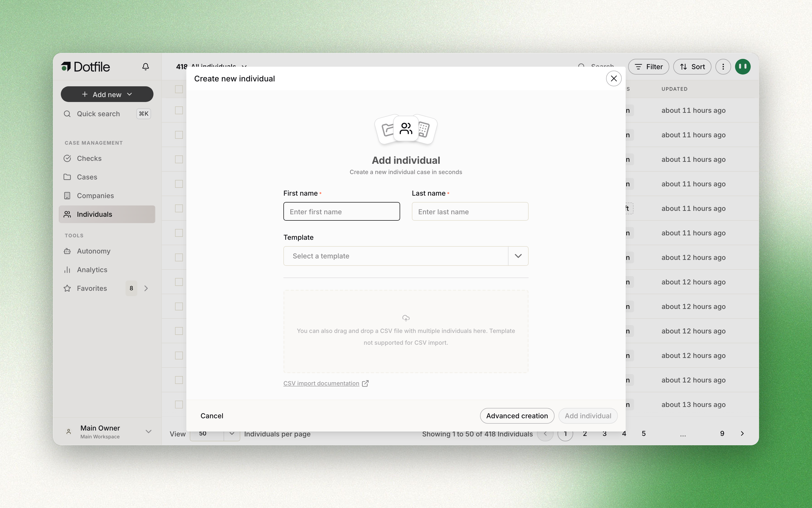Go to page 4
This screenshot has height=508, width=812.
624,433
